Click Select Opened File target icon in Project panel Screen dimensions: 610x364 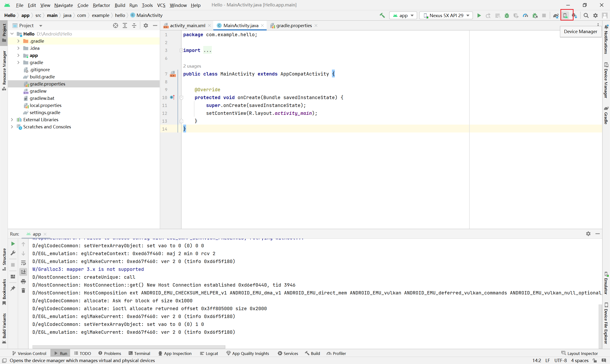coord(116,25)
